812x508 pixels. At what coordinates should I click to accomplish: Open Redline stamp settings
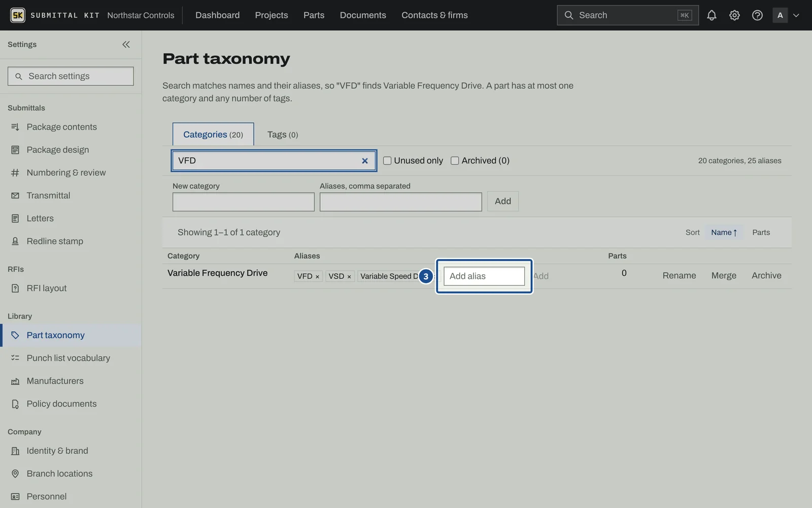(71, 241)
